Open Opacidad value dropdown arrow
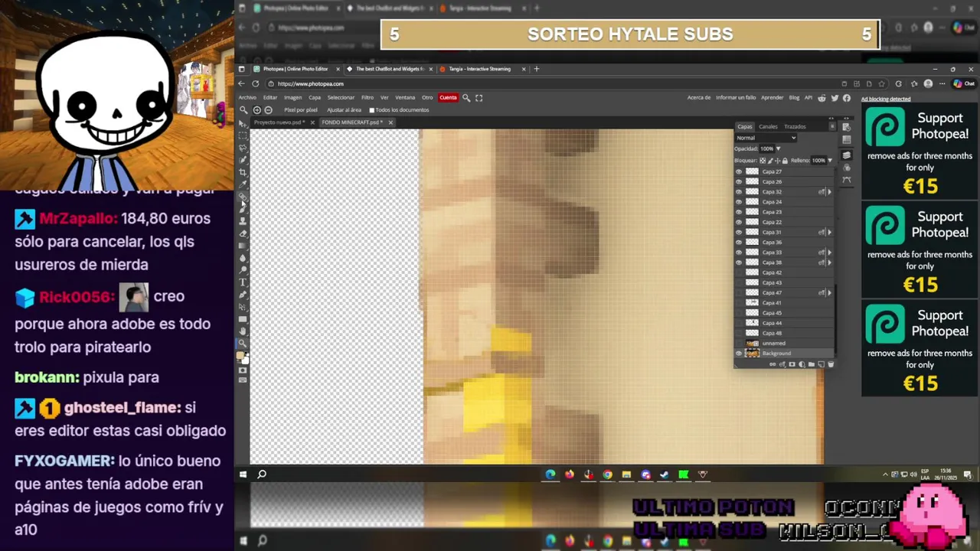Image resolution: width=980 pixels, height=551 pixels. coord(779,148)
